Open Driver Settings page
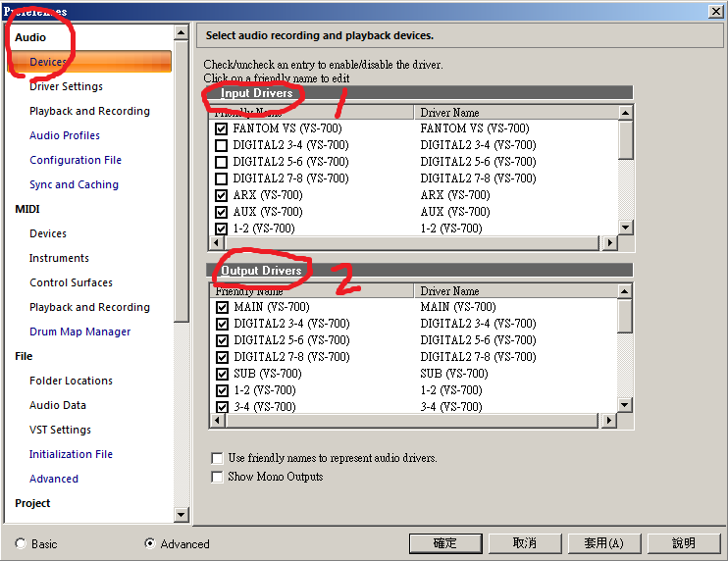 (x=66, y=86)
